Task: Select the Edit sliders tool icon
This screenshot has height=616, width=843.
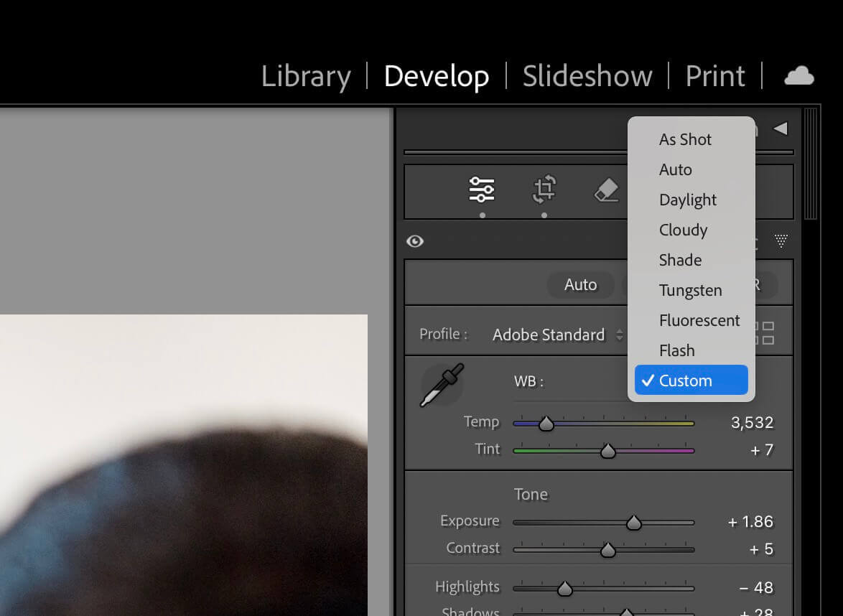Action: pyautogui.click(x=482, y=190)
